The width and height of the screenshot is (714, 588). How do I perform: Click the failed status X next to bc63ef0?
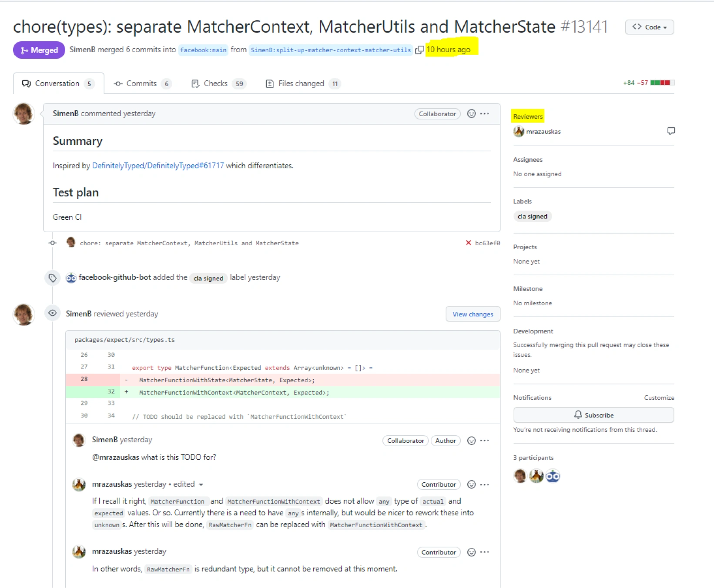pyautogui.click(x=469, y=243)
